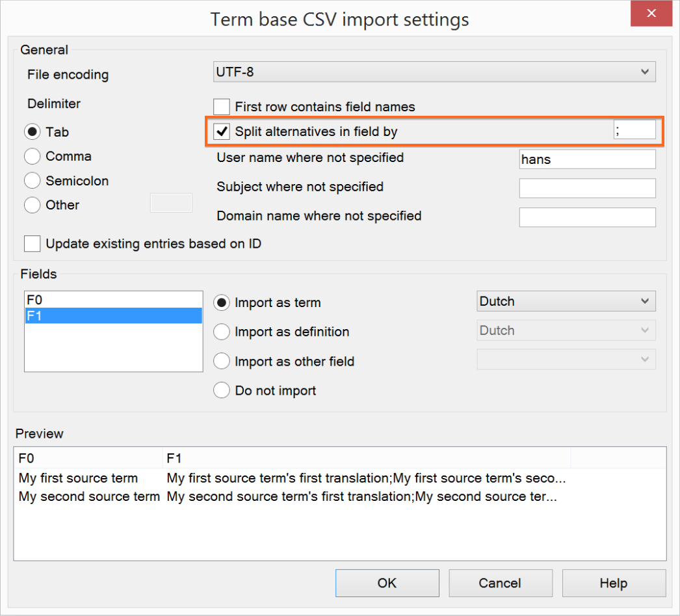Select the Tab delimiter option
The image size is (680, 616).
tap(33, 132)
